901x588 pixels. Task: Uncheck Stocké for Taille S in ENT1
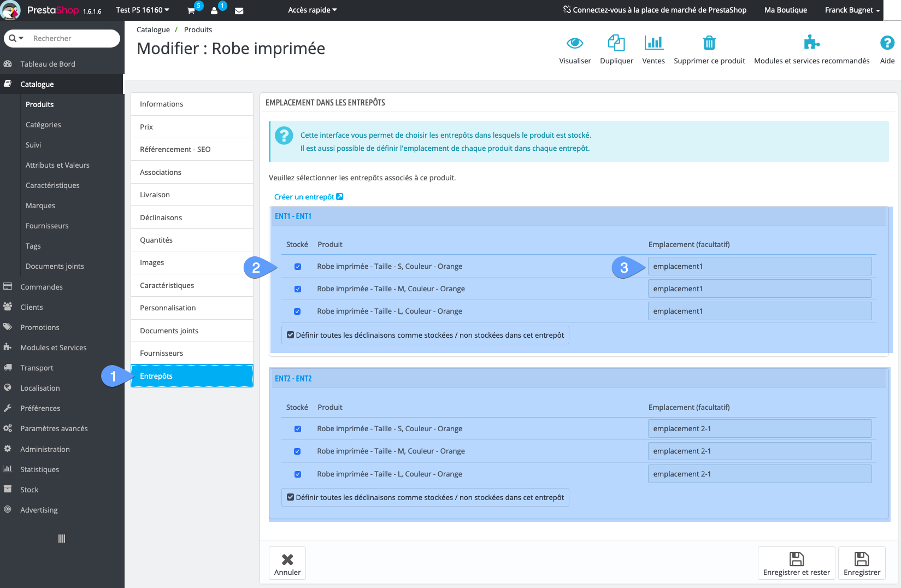[x=298, y=267]
